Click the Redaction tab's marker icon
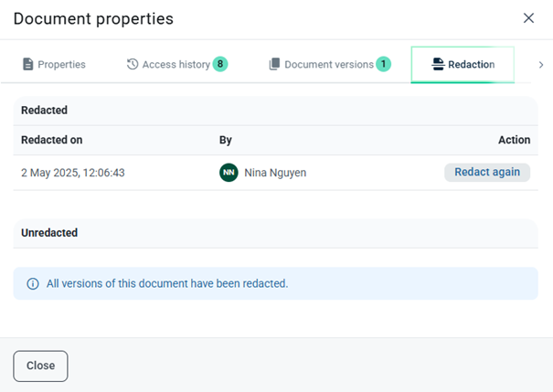The width and height of the screenshot is (553, 392). point(438,65)
